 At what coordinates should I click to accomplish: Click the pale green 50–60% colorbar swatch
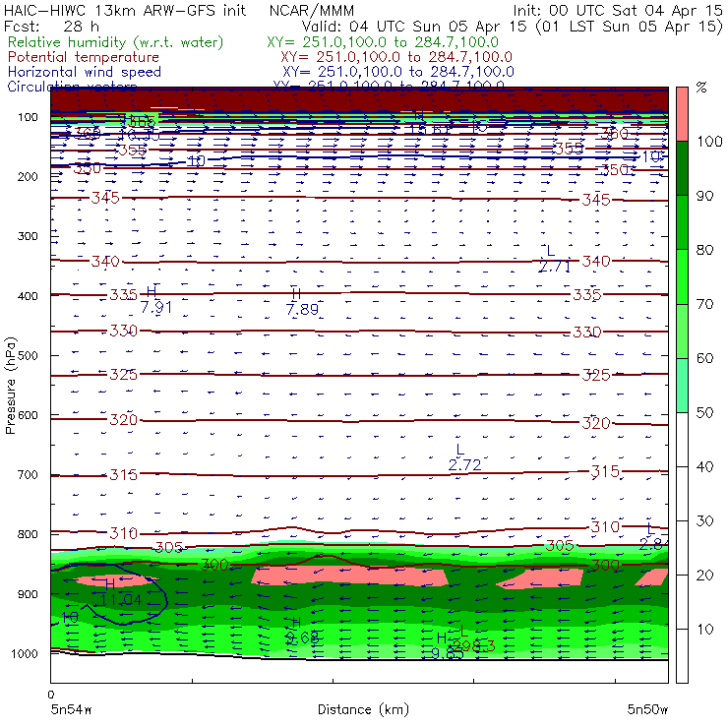pyautogui.click(x=682, y=386)
